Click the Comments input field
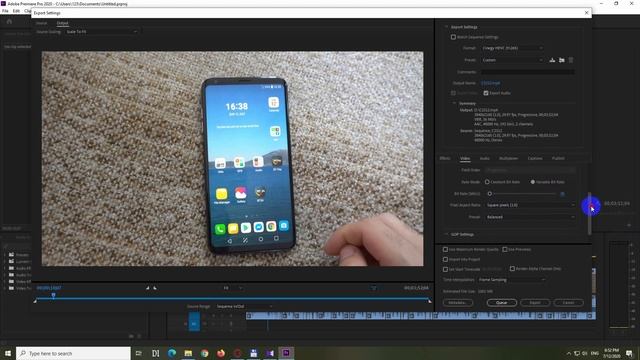Screen dimensions: 640x360 pyautogui.click(x=527, y=72)
